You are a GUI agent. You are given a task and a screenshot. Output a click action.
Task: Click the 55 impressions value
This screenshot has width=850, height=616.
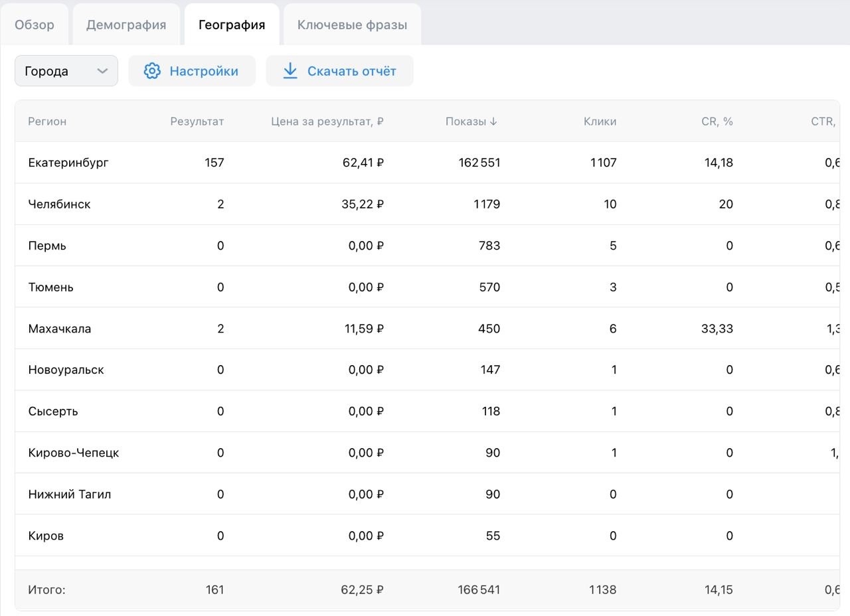tap(493, 536)
